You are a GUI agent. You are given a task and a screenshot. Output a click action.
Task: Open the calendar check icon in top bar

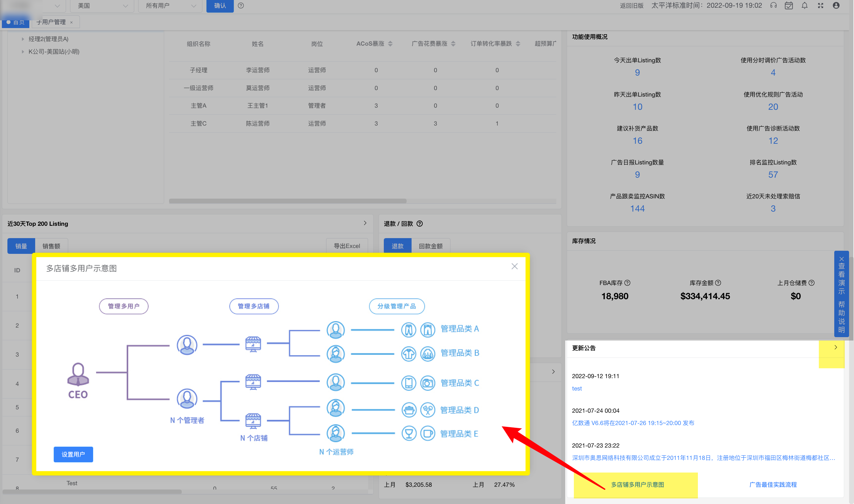coord(789,6)
